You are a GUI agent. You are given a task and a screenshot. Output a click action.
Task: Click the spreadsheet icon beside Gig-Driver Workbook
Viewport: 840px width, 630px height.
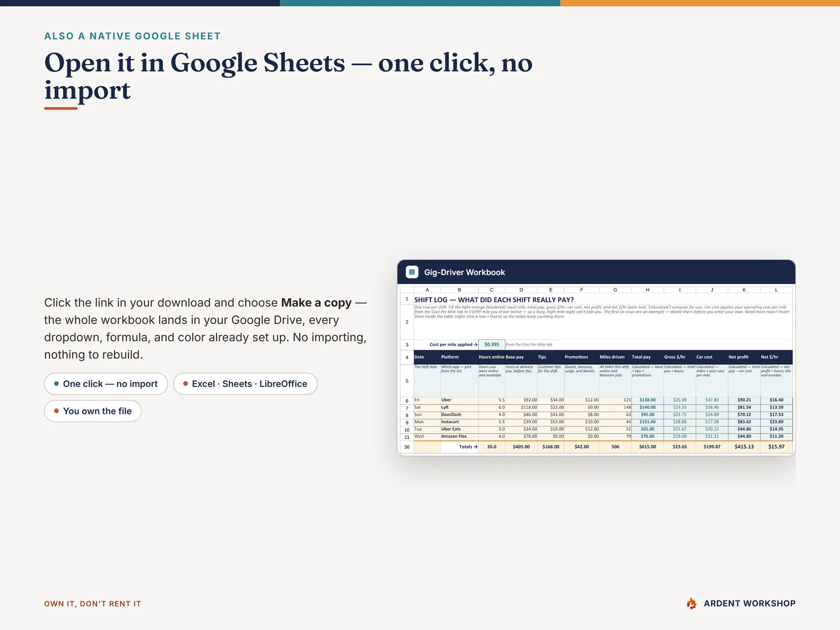(x=412, y=272)
